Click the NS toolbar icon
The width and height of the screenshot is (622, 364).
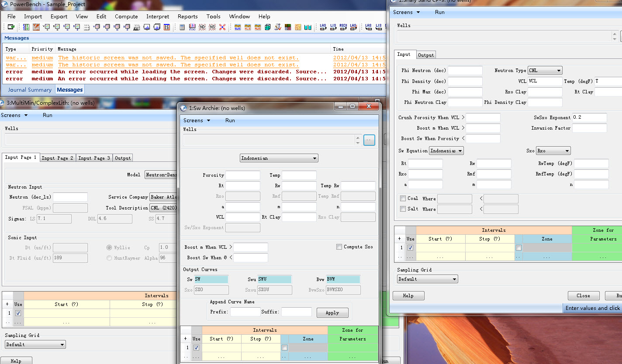point(212,27)
